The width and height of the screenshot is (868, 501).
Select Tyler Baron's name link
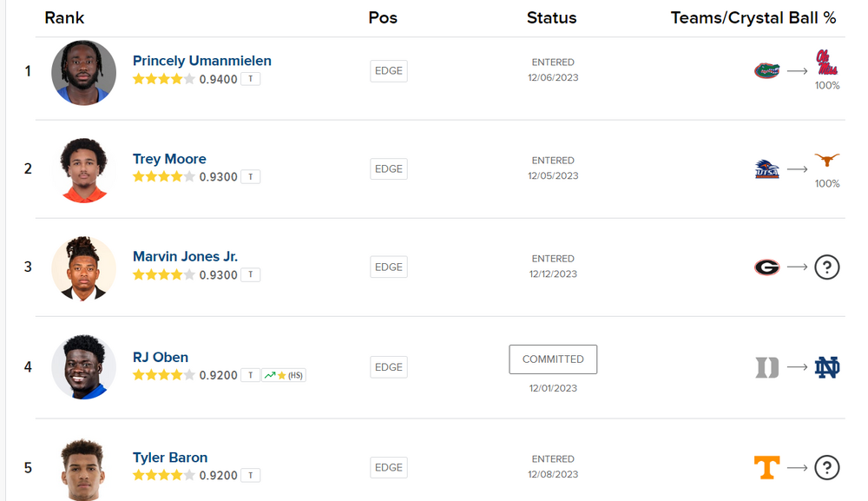click(170, 458)
